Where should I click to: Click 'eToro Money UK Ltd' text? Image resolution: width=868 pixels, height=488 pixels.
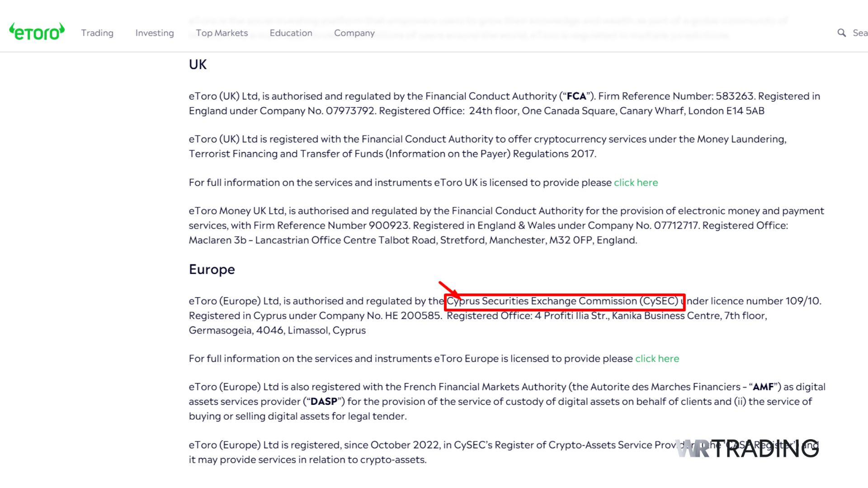[236, 211]
